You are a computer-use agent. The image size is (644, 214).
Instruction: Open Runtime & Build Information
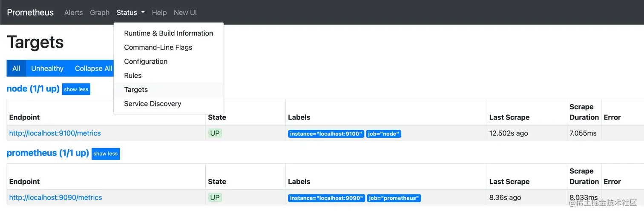click(169, 33)
